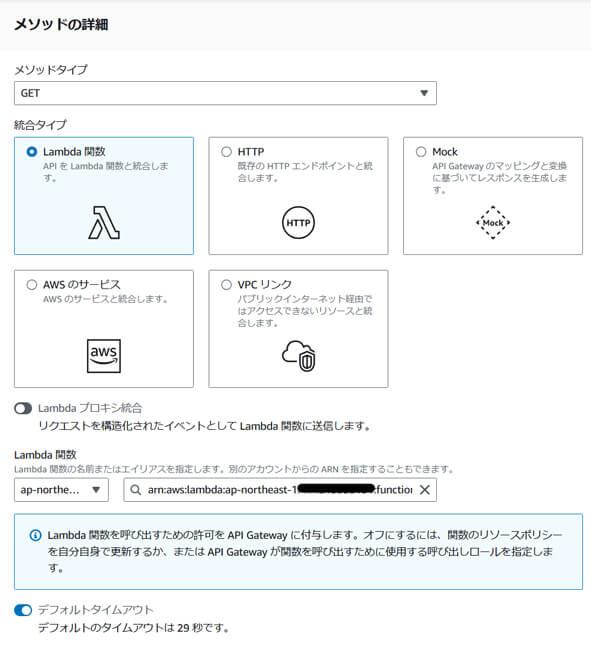
Task: Select the HTTP integration radio button
Action: 226,152
